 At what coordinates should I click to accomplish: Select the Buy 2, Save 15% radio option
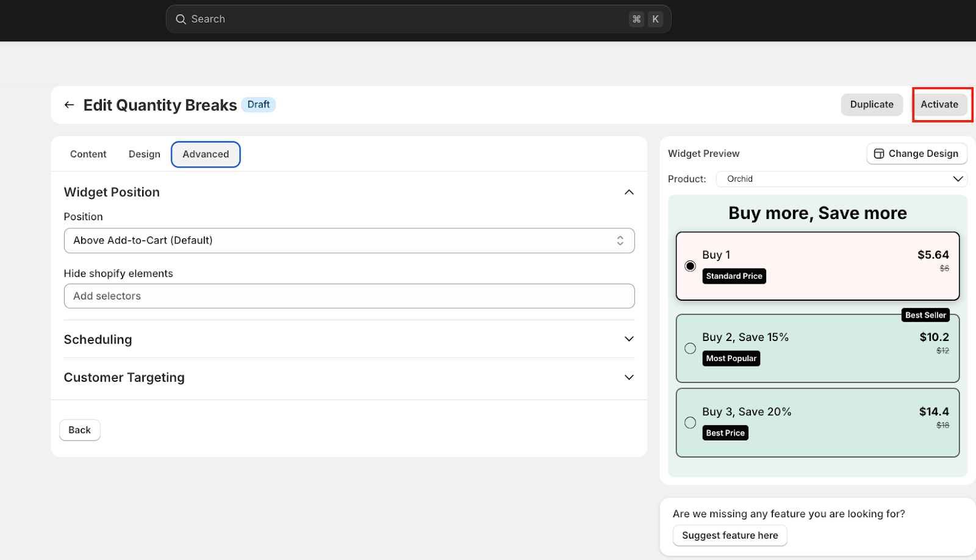690,348
